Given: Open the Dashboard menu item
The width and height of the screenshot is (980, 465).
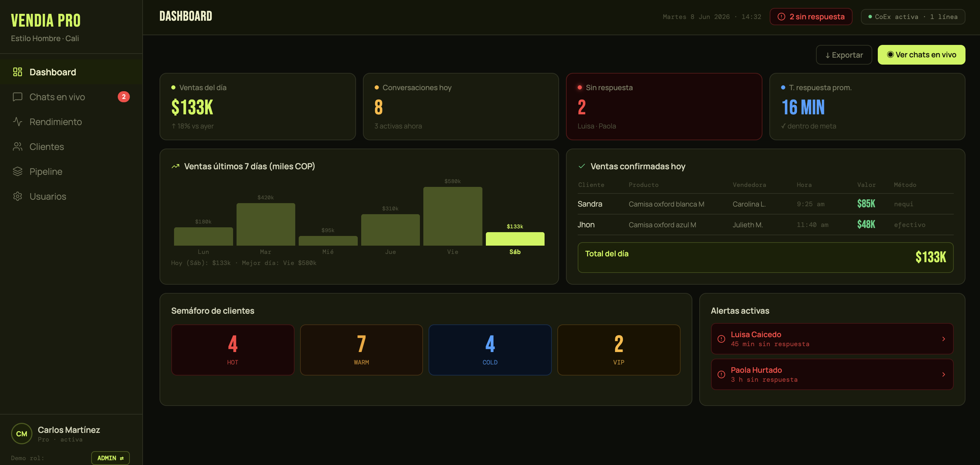Looking at the screenshot, I should pyautogui.click(x=71, y=72).
